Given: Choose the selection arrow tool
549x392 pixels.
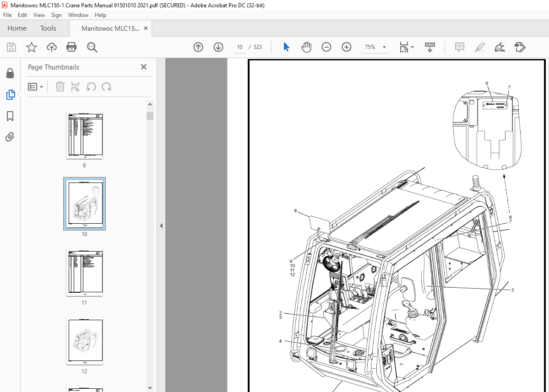Looking at the screenshot, I should 286,47.
